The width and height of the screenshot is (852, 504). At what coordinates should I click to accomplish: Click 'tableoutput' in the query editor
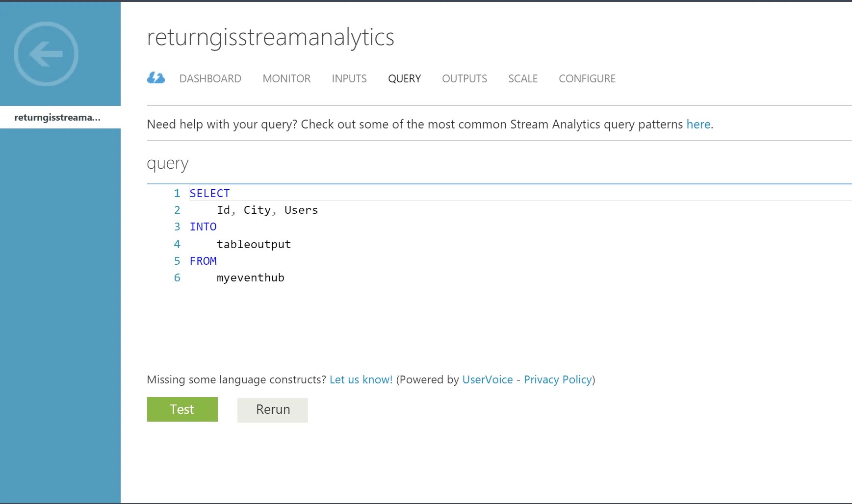pyautogui.click(x=254, y=244)
